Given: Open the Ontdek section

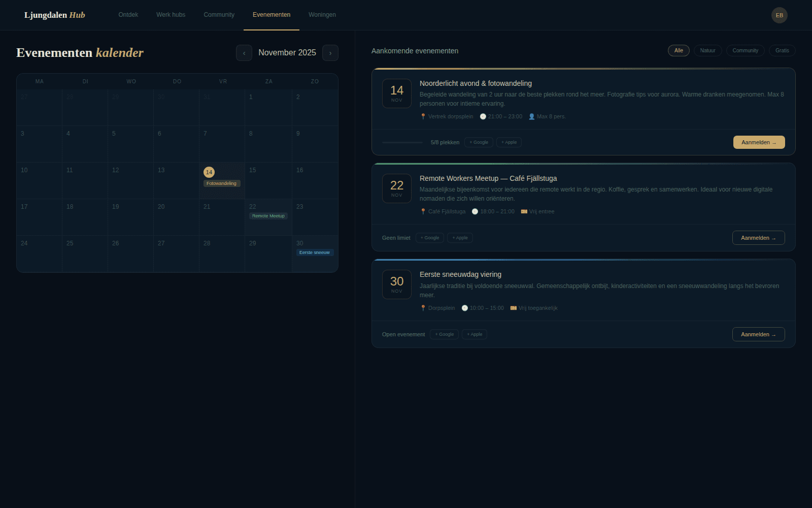Looking at the screenshot, I should [x=128, y=15].
